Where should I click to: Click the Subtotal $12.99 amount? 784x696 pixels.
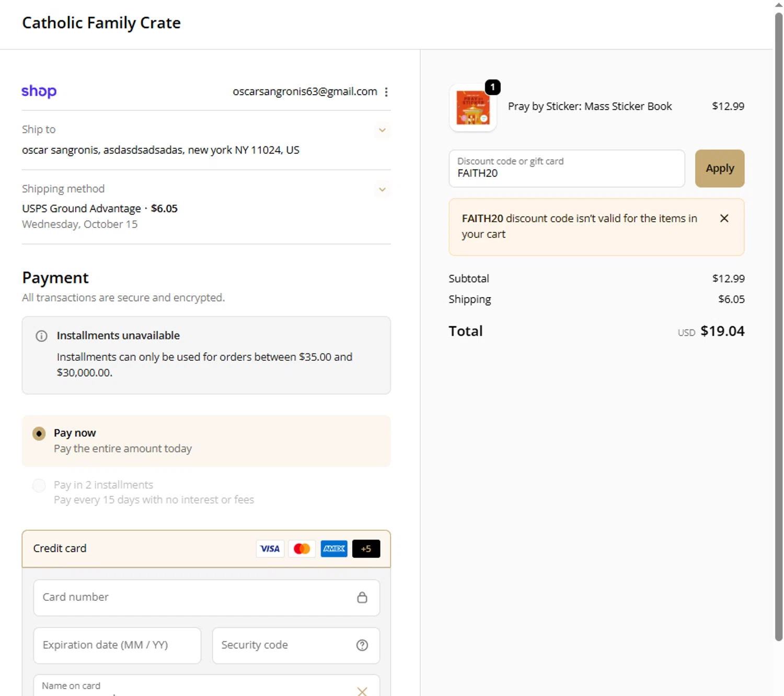[729, 278]
